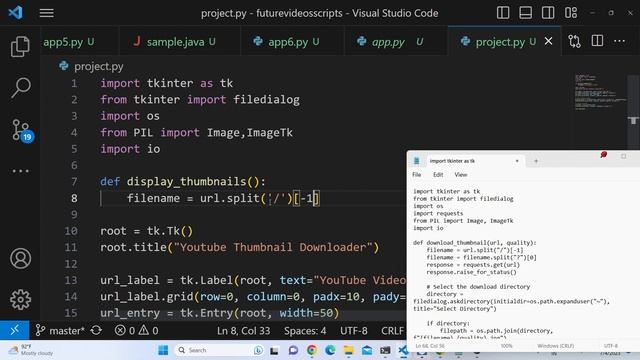Viewport: 640px width, 360px height.
Task: Open Edit menu in Notepad
Action: [438, 175]
